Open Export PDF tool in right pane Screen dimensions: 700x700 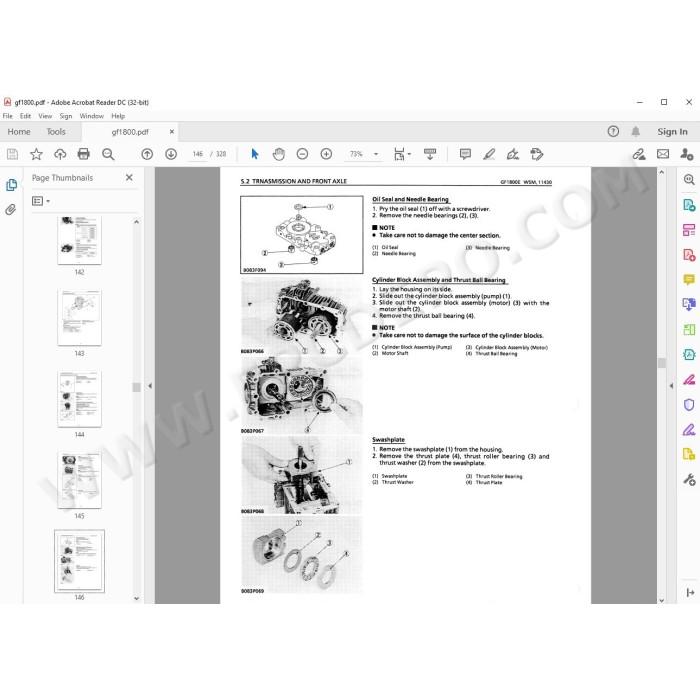point(689,205)
